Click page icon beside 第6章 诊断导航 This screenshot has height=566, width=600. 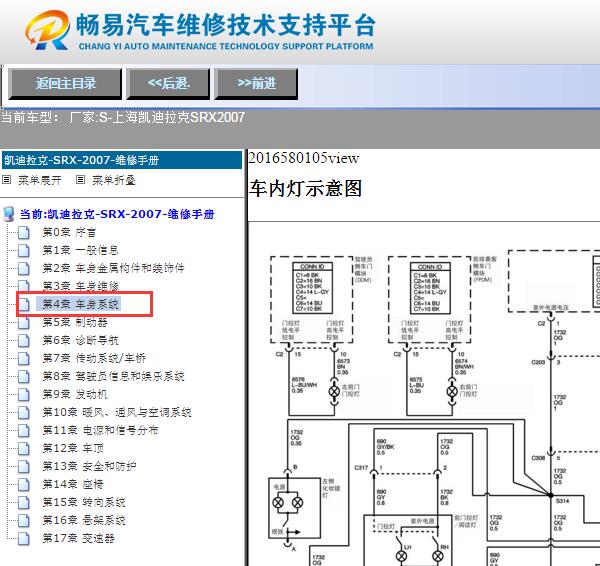24,340
